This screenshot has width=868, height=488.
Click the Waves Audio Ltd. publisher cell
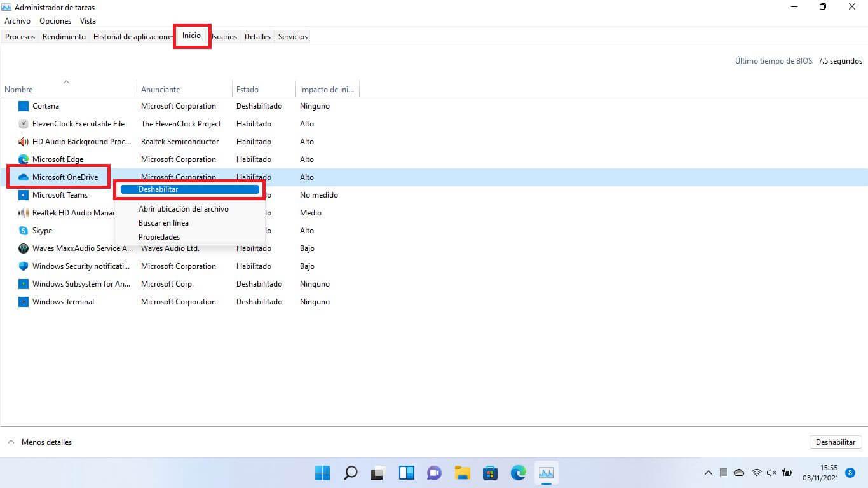(170, 248)
